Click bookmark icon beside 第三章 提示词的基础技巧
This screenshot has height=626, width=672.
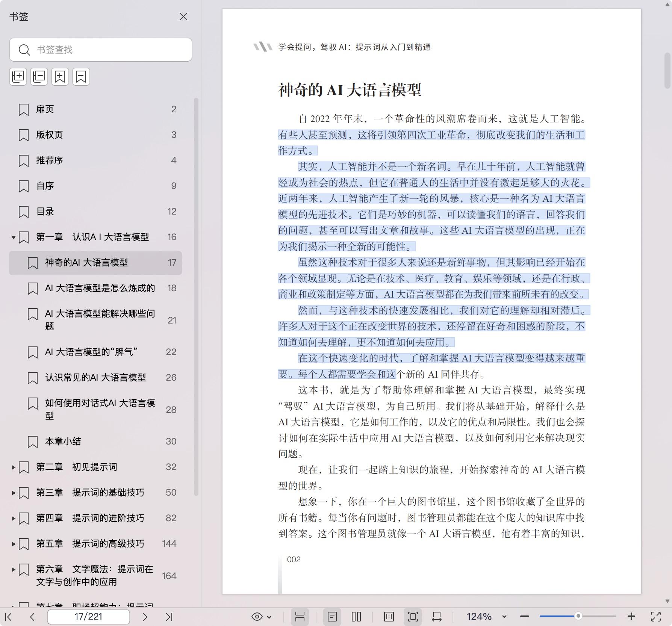24,493
